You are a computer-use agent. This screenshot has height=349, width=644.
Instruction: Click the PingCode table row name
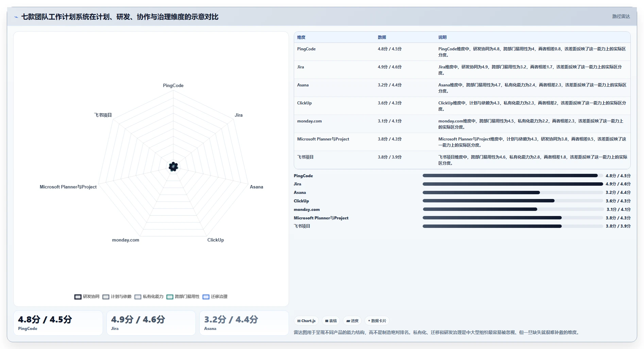click(306, 49)
